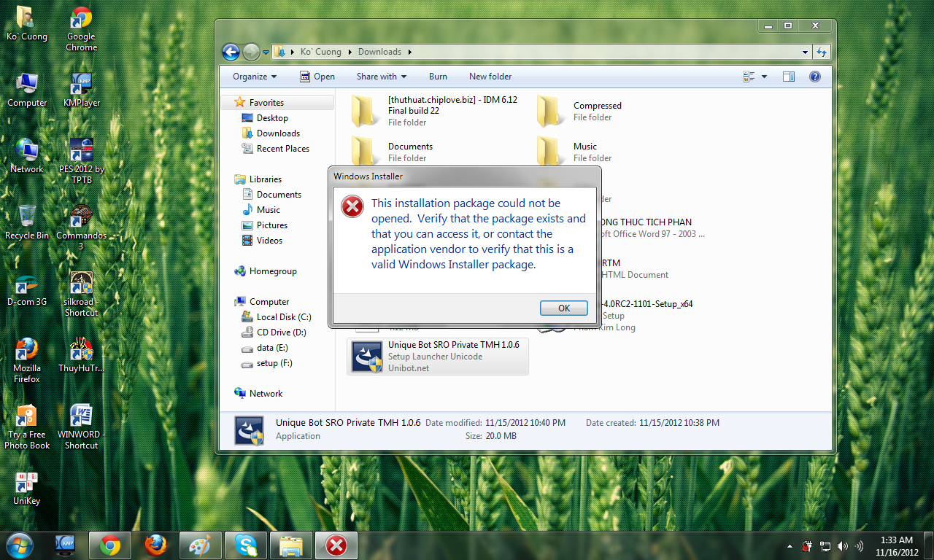Select the Music folder in file list
Image resolution: width=934 pixels, height=560 pixels.
pyautogui.click(x=622, y=152)
